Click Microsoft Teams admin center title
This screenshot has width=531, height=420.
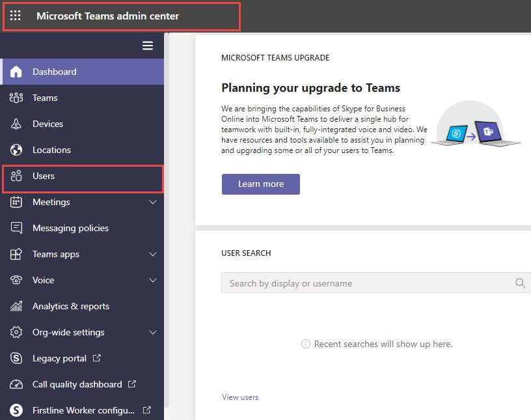click(107, 16)
